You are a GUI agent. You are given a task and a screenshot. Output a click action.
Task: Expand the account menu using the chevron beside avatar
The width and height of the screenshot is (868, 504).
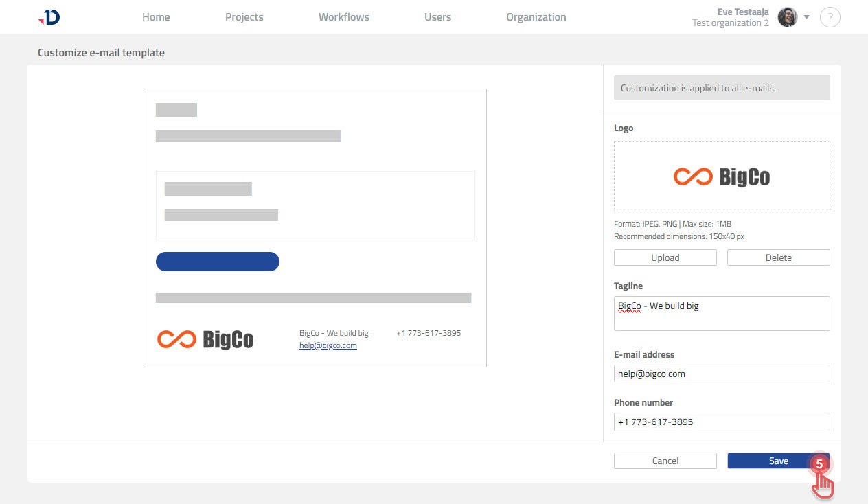pos(806,17)
